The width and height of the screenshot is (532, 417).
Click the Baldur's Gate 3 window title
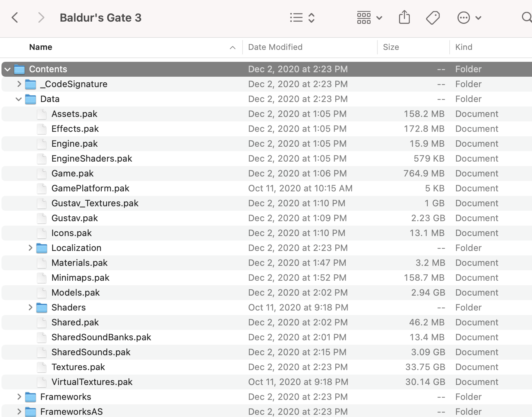click(101, 17)
